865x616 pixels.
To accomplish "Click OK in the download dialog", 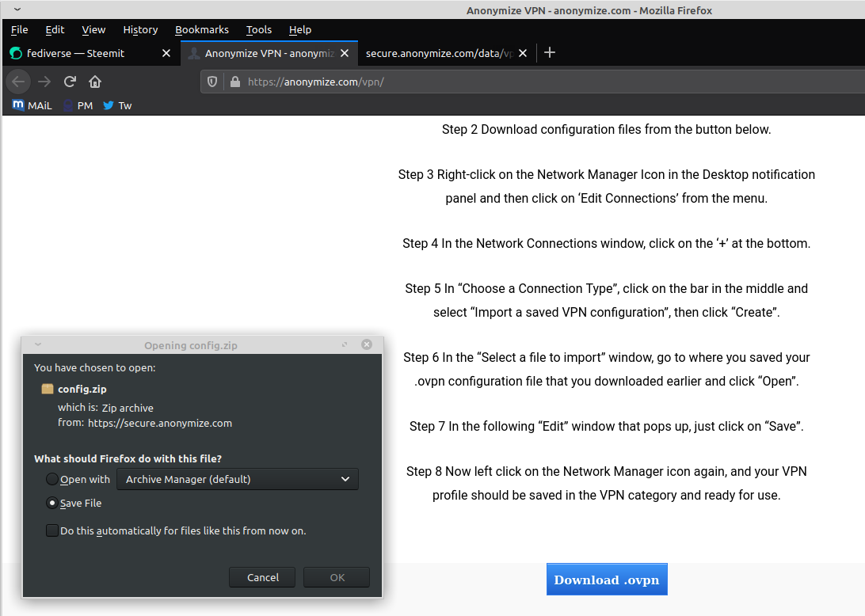I will 337,577.
